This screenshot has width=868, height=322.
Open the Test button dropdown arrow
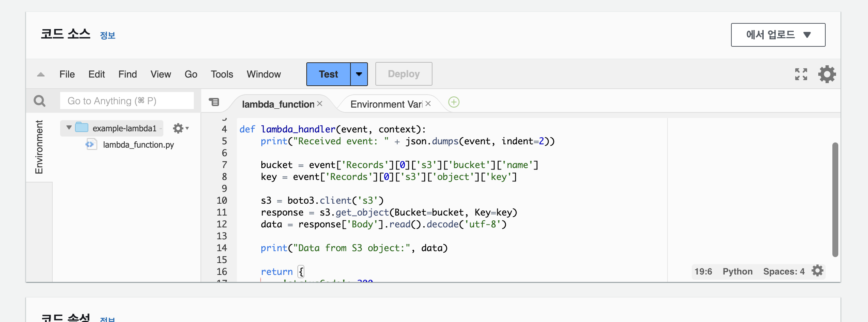359,74
